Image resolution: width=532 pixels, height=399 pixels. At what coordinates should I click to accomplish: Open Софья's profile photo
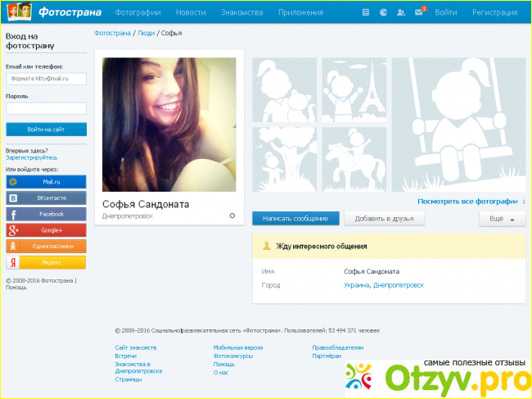pyautogui.click(x=169, y=124)
